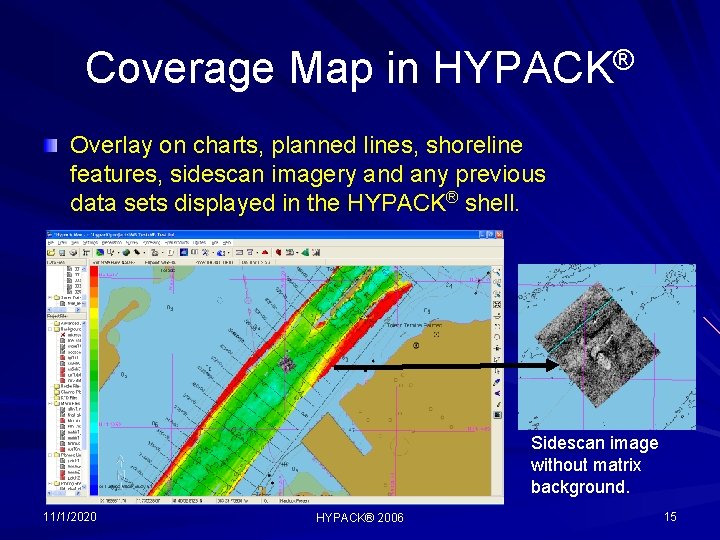
Task: Click the 'Sidescan image without matrix background.' caption
Action: pyautogui.click(x=595, y=465)
